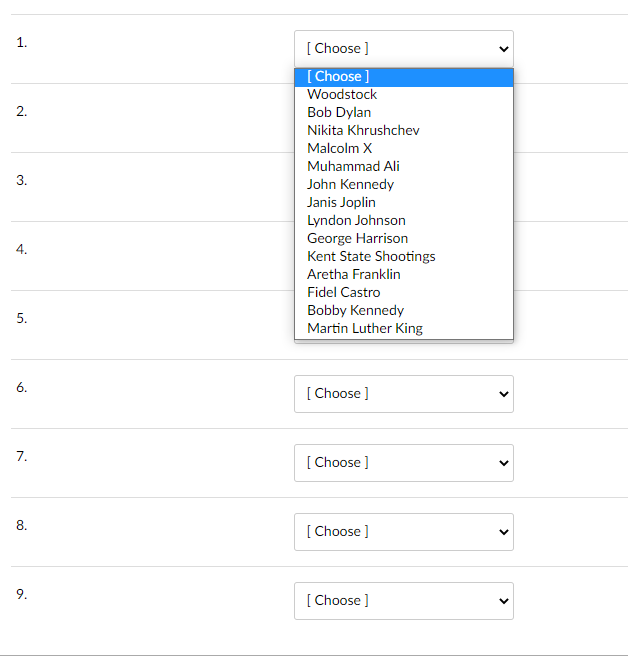
Task: Select the highlighted [ Choose ] placeholder option
Action: [338, 76]
